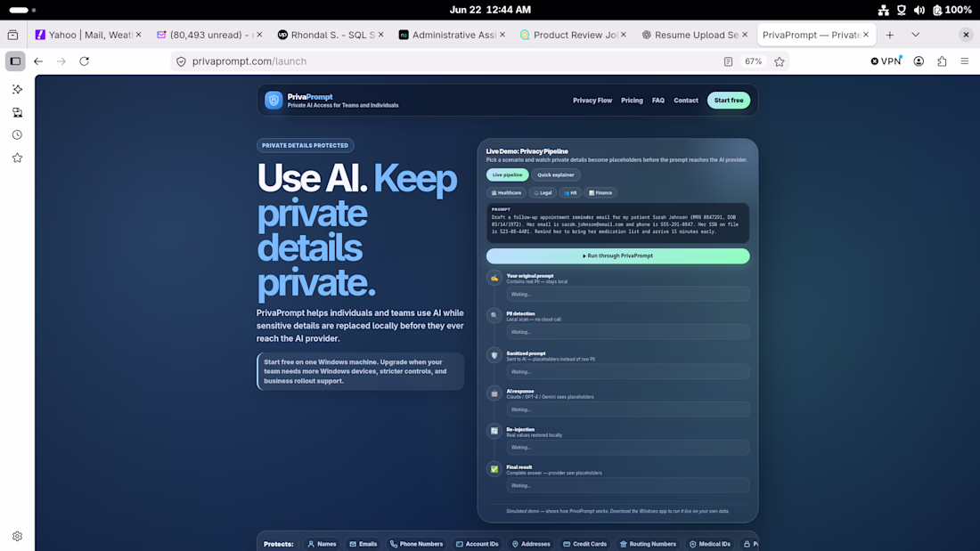
Task: Click the demo prompt text box
Action: point(617,223)
